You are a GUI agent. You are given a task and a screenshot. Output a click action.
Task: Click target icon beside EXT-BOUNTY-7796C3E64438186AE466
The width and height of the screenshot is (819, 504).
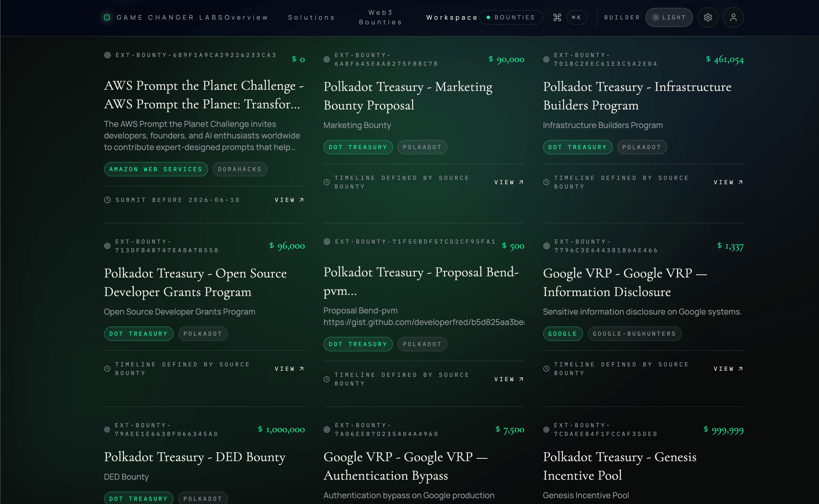click(546, 246)
